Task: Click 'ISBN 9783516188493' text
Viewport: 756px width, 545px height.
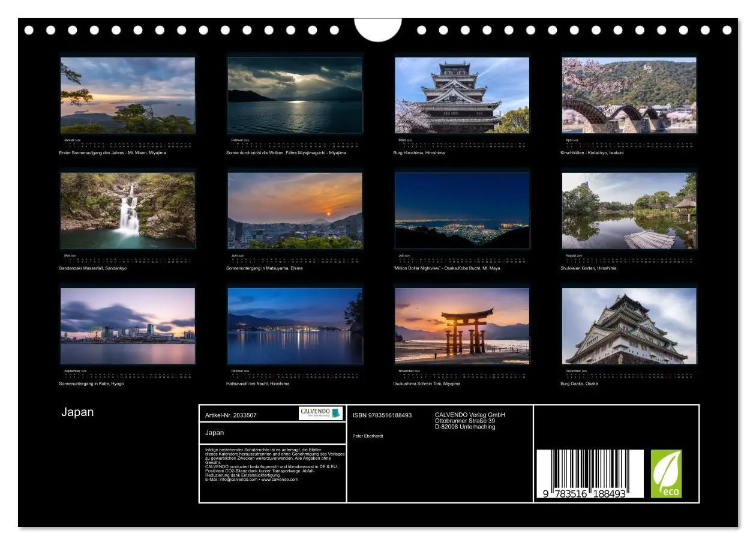Action: (x=382, y=415)
